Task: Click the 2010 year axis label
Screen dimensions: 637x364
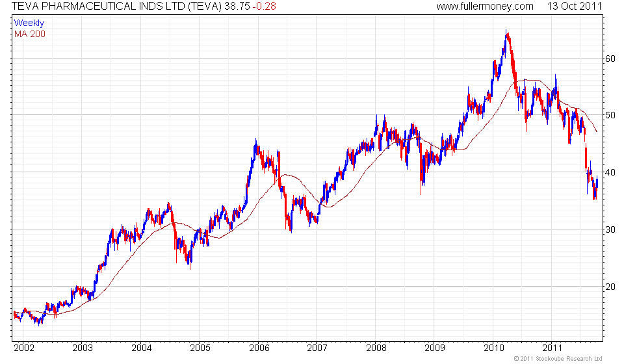Action: (x=493, y=348)
